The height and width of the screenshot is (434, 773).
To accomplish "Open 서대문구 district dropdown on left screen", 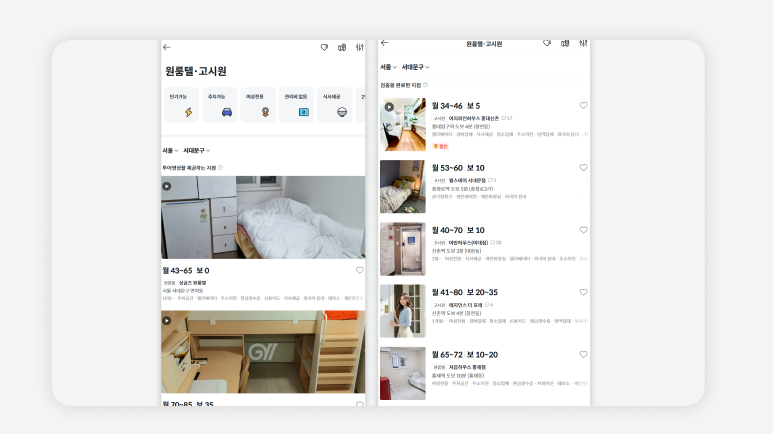I will click(197, 150).
